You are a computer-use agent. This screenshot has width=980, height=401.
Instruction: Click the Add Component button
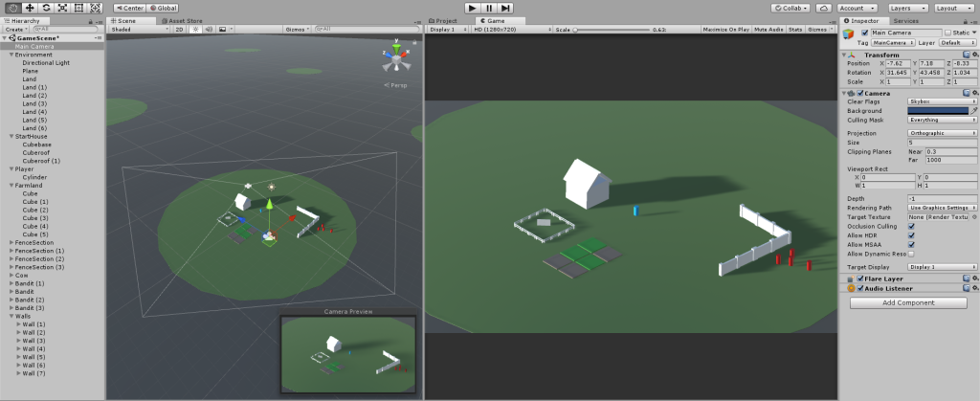(908, 302)
